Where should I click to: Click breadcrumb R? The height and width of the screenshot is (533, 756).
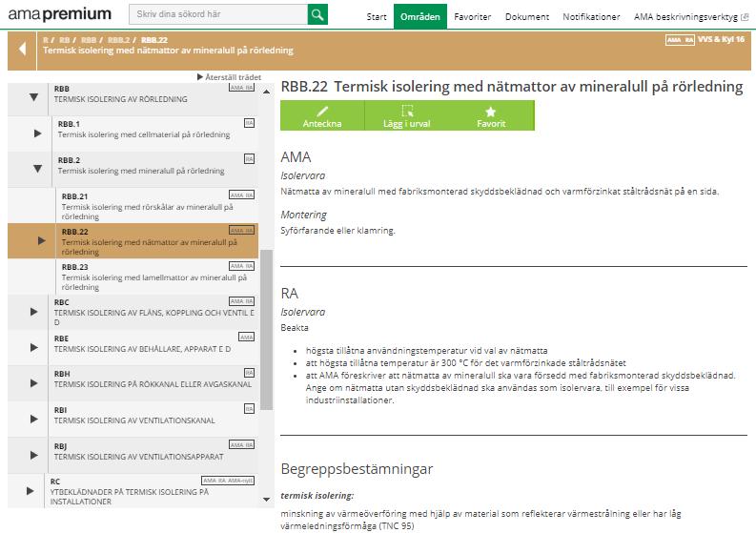coord(46,40)
